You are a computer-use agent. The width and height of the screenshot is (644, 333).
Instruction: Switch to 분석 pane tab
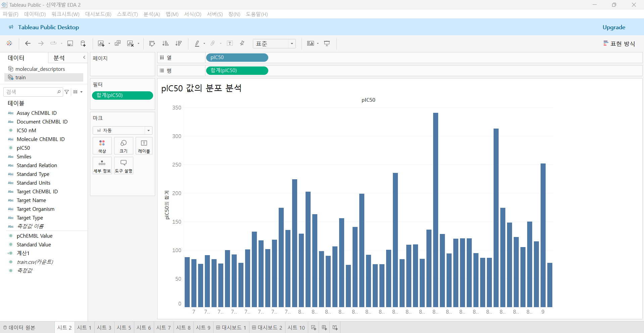59,58
